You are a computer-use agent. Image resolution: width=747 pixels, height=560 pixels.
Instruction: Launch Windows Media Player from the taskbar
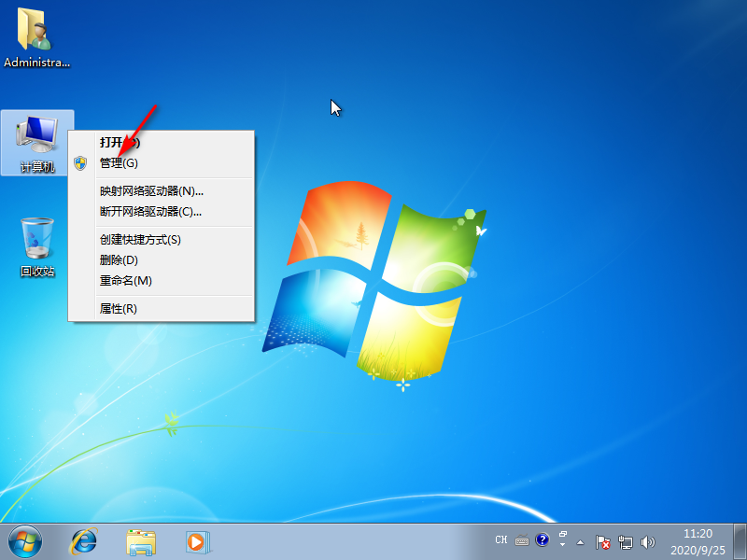tap(197, 541)
